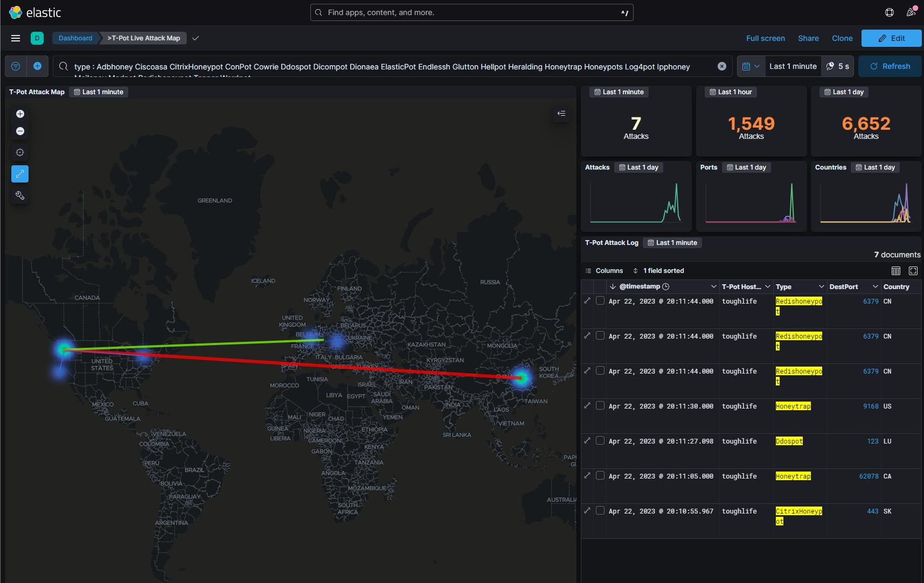Viewport: 924px width, 583px height.
Task: Go to the Dashboard breadcrumb
Action: (x=75, y=38)
